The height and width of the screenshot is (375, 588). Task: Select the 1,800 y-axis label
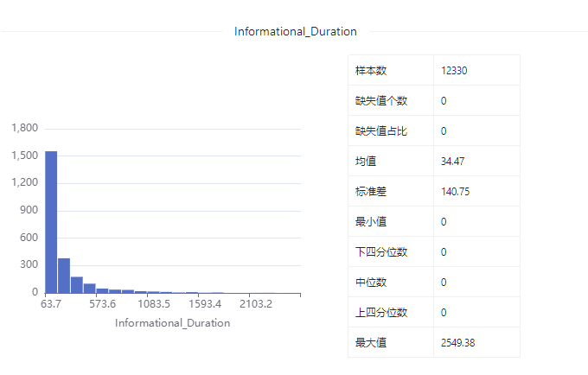coord(25,128)
